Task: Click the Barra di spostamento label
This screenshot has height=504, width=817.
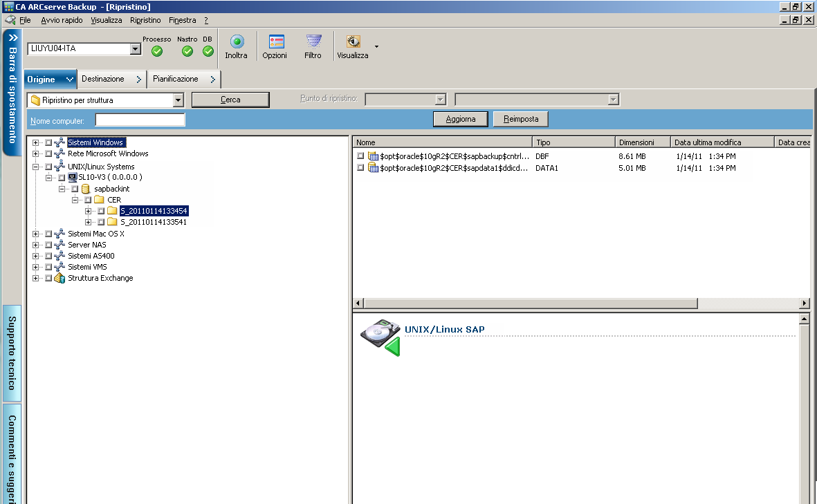Action: [12, 95]
